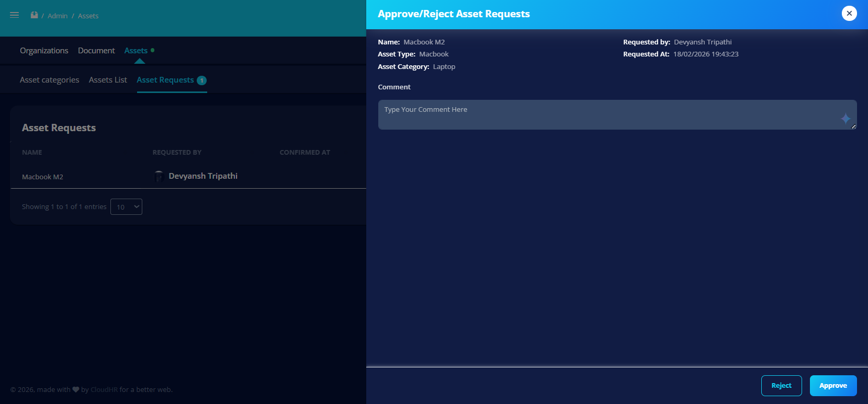
Task: Select the Macbook M2 row name cell
Action: click(x=42, y=177)
